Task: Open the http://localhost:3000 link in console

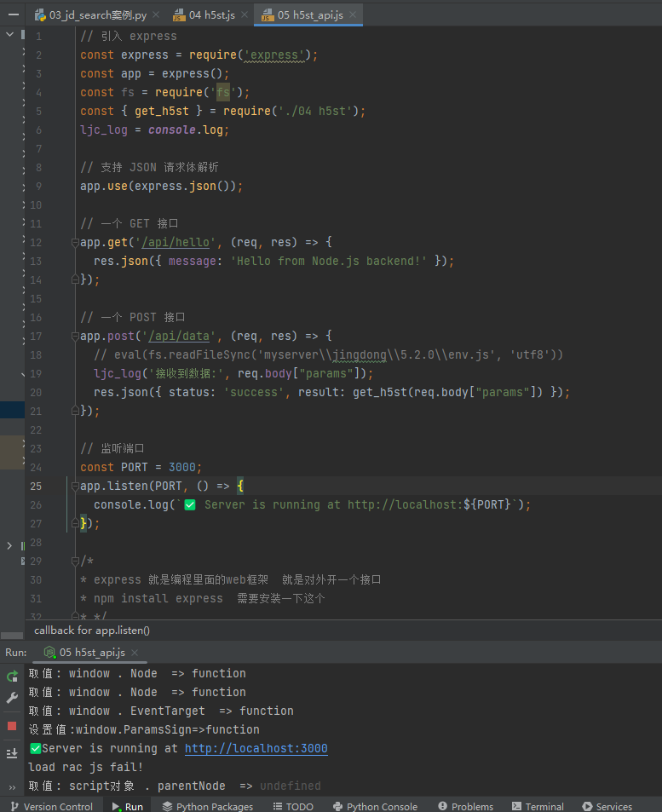Action: click(256, 748)
